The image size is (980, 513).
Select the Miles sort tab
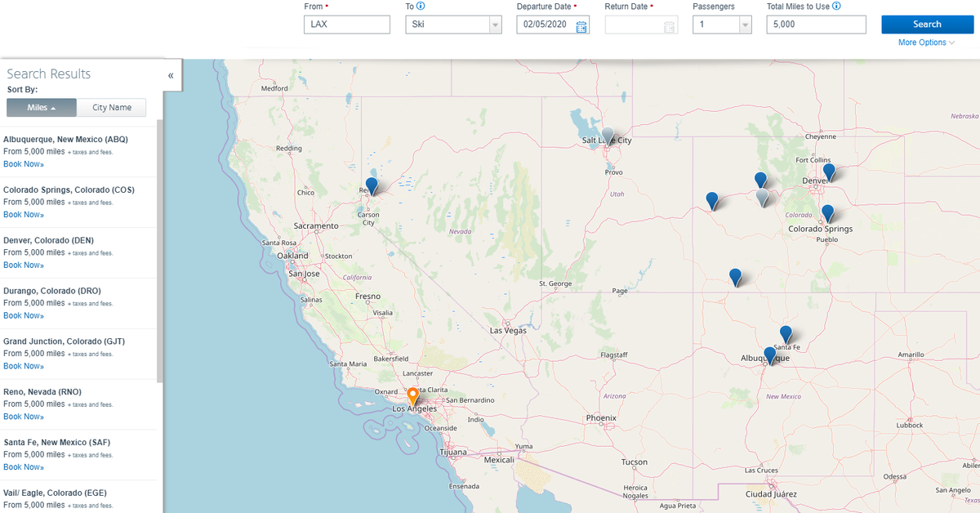[41, 107]
